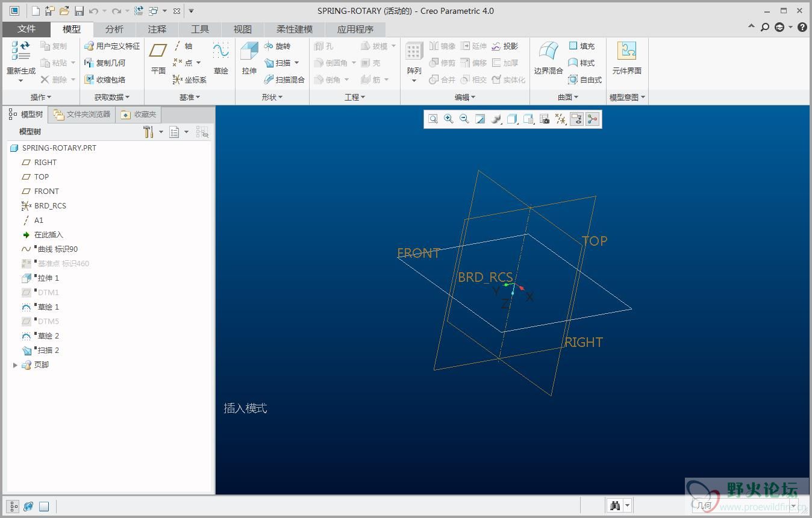Select the 扫描混合 (Swept Blend) tool
This screenshot has height=518, width=812.
(284, 80)
